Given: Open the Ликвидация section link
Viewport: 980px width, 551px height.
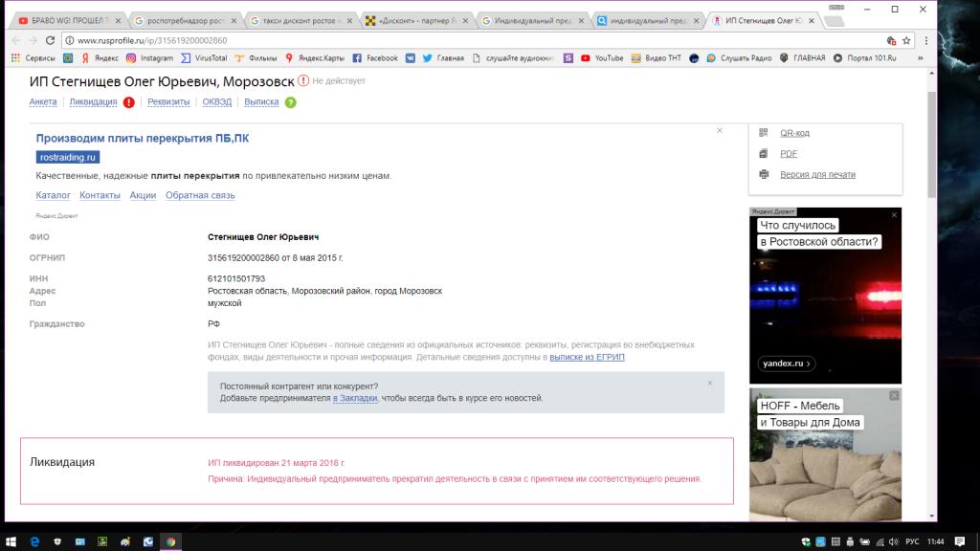Looking at the screenshot, I should point(93,101).
